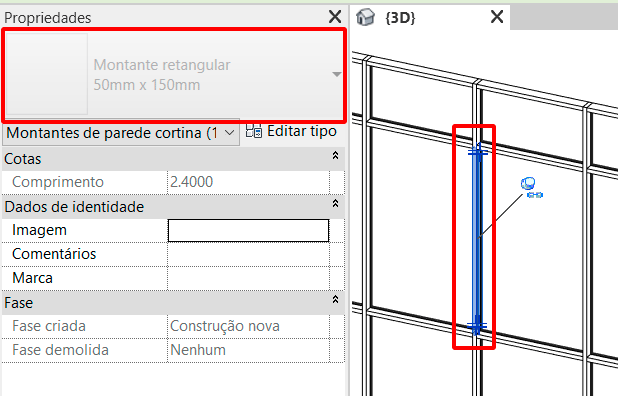
Task: Click the Fase demolida label
Action: click(60, 350)
